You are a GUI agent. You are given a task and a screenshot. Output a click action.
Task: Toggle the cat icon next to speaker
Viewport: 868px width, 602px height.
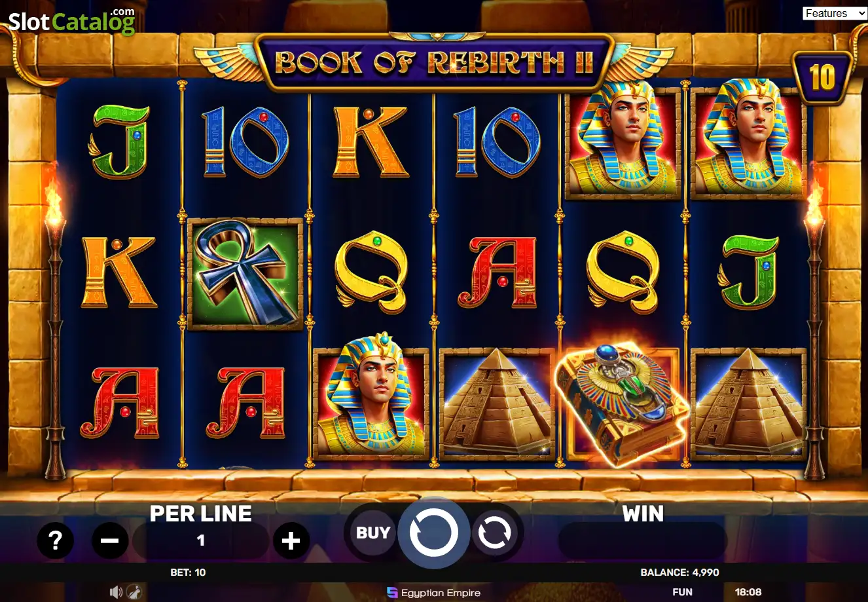134,592
